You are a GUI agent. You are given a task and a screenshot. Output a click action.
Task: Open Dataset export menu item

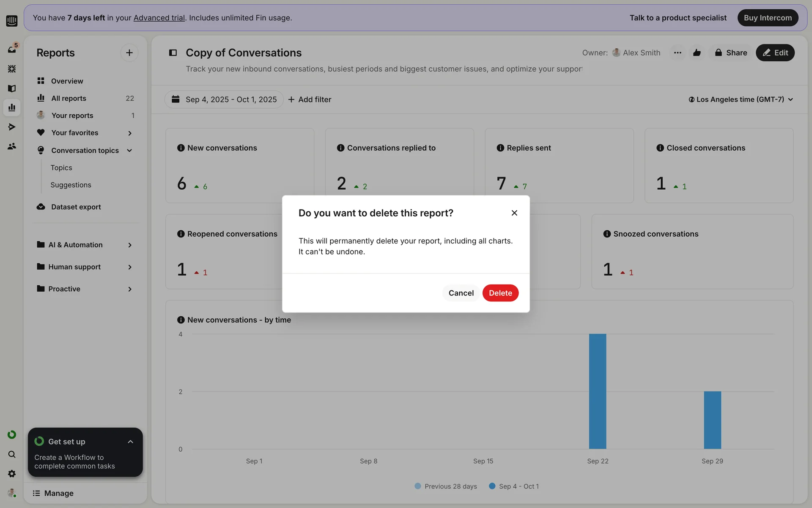tap(76, 207)
